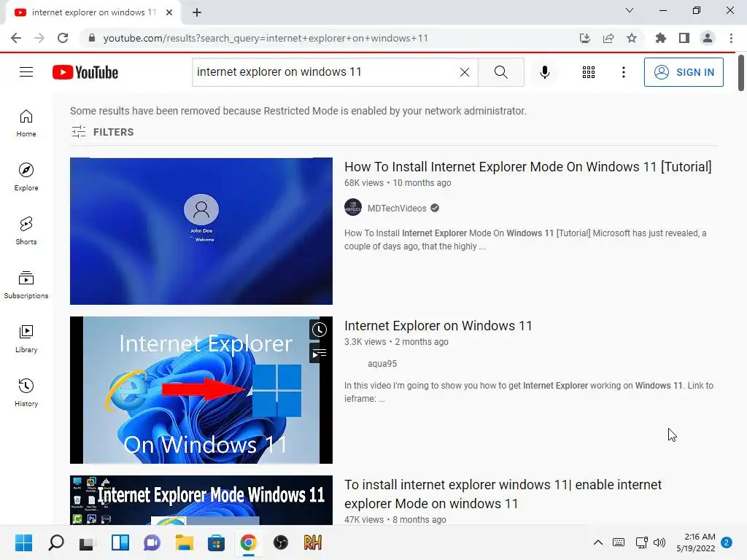View site information lock icon
The height and width of the screenshot is (560, 747).
(x=92, y=38)
